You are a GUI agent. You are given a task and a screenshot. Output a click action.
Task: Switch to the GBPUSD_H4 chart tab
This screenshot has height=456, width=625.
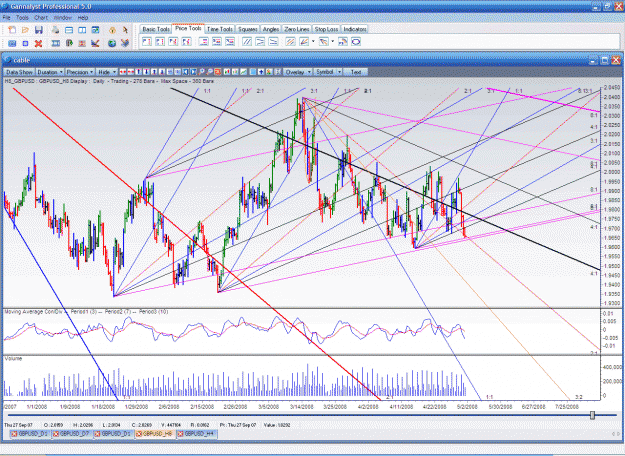point(197,434)
